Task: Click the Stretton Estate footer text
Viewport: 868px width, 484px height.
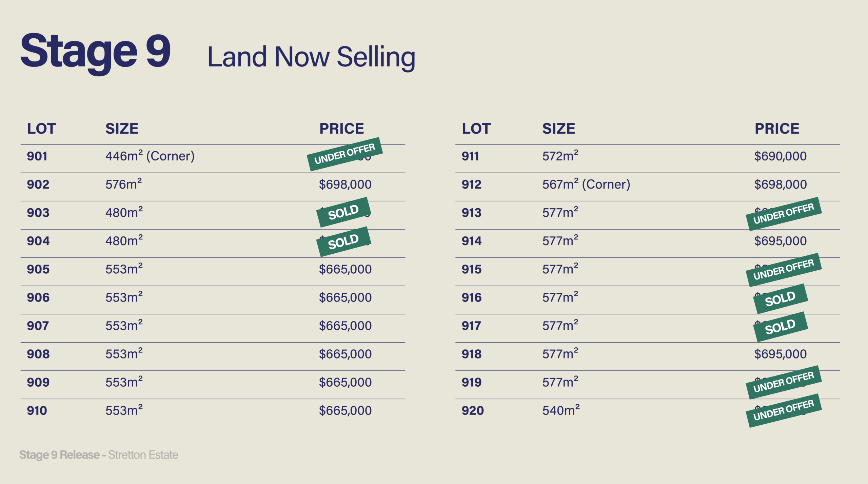Action: coord(143,455)
